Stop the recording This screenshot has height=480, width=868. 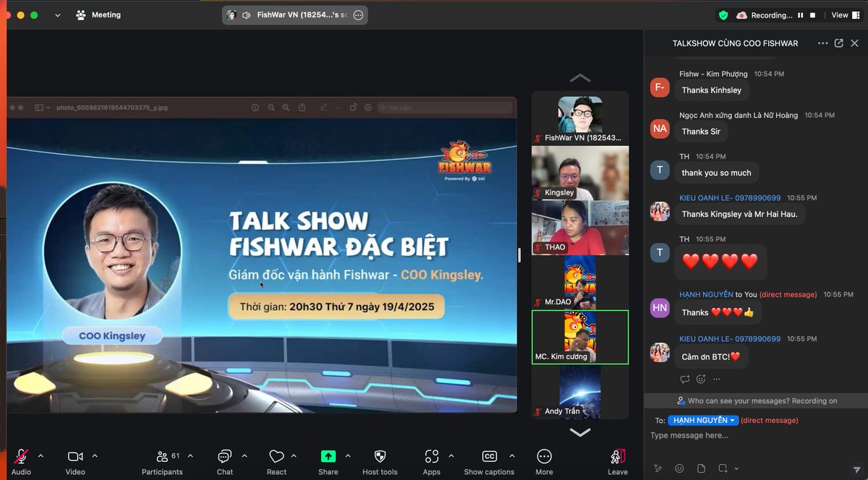tap(813, 14)
